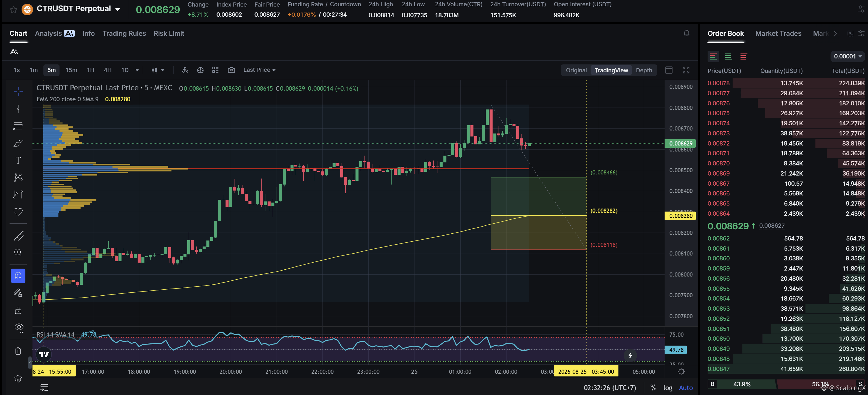The width and height of the screenshot is (868, 395).
Task: Click the 0.008629 current price label on axis
Action: [x=680, y=144]
